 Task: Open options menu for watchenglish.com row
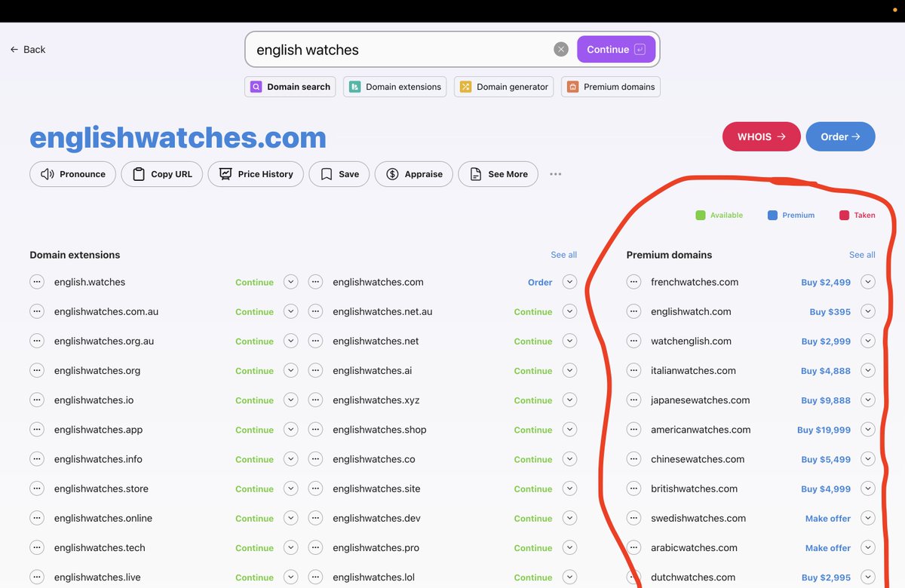pyautogui.click(x=633, y=341)
